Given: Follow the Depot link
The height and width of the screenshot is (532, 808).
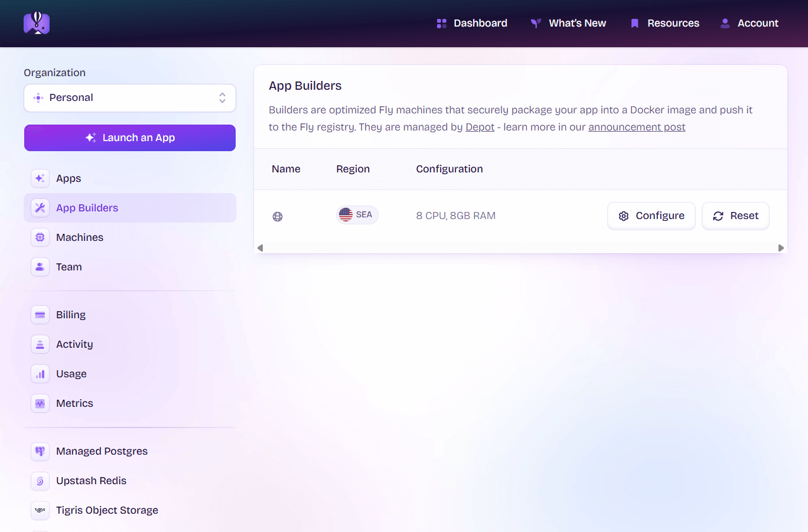Looking at the screenshot, I should click(480, 127).
